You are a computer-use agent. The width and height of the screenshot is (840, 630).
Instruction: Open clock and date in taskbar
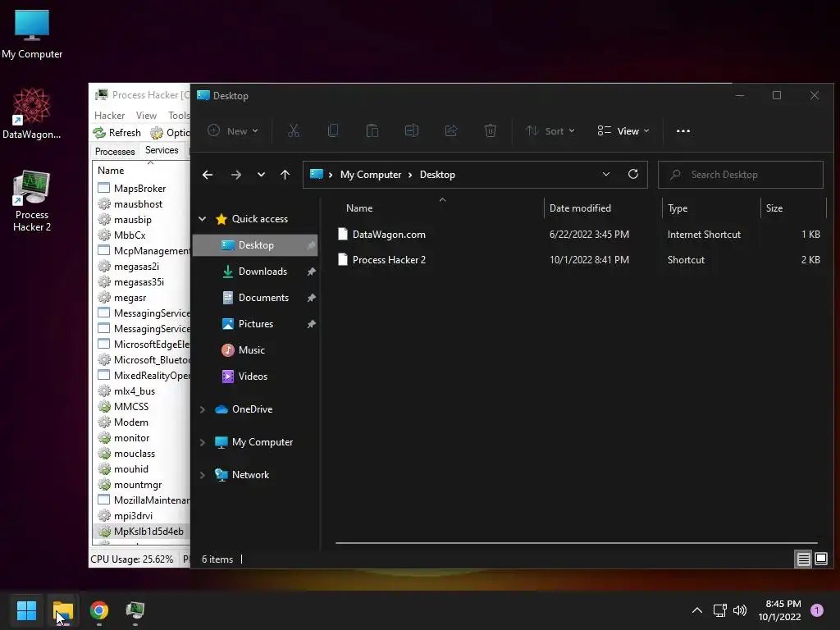tap(779, 610)
